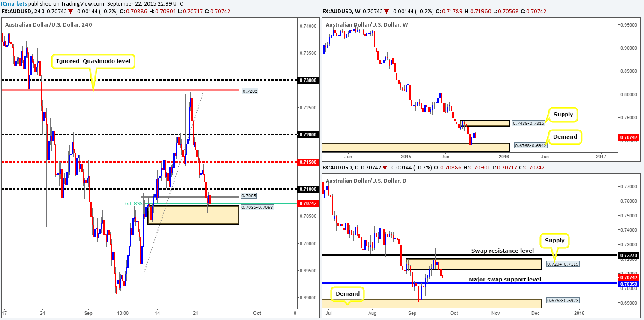Click the 0.6768-0.6923 demand label
The width and height of the screenshot is (644, 320).
(x=563, y=300)
